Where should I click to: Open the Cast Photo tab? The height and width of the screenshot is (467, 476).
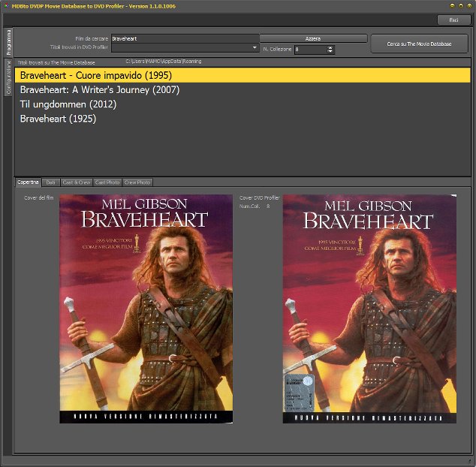(x=107, y=182)
